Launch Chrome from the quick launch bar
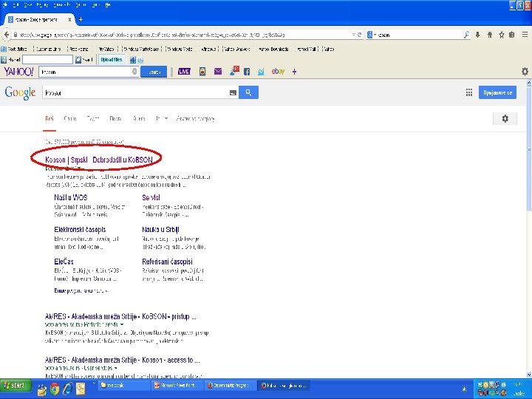The image size is (532, 399). pos(55,389)
